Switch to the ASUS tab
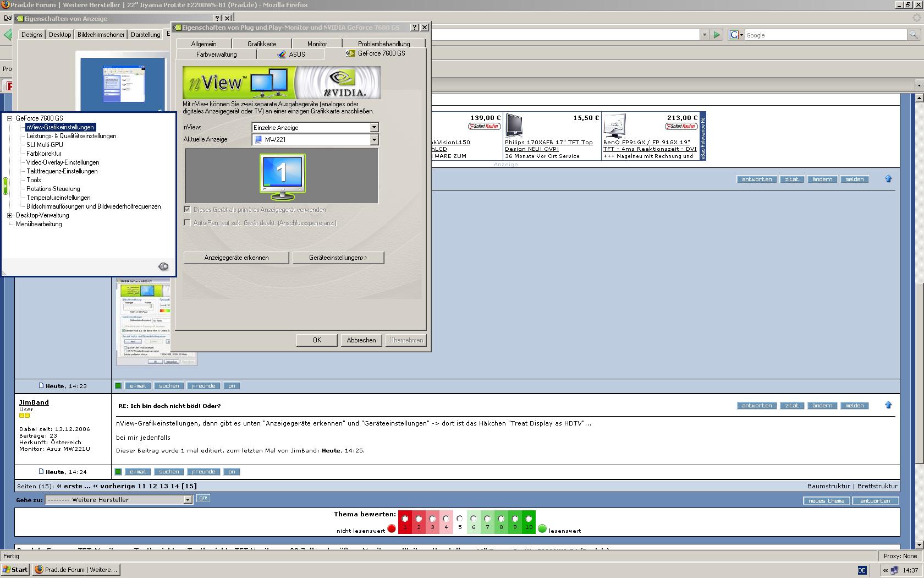The height and width of the screenshot is (578, 924). (291, 54)
